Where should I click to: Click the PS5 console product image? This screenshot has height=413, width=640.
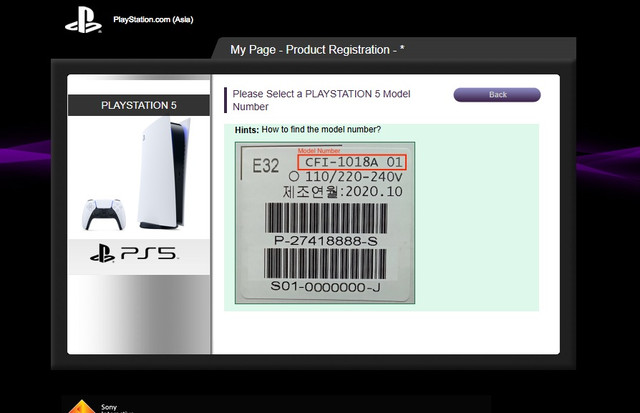[x=164, y=173]
